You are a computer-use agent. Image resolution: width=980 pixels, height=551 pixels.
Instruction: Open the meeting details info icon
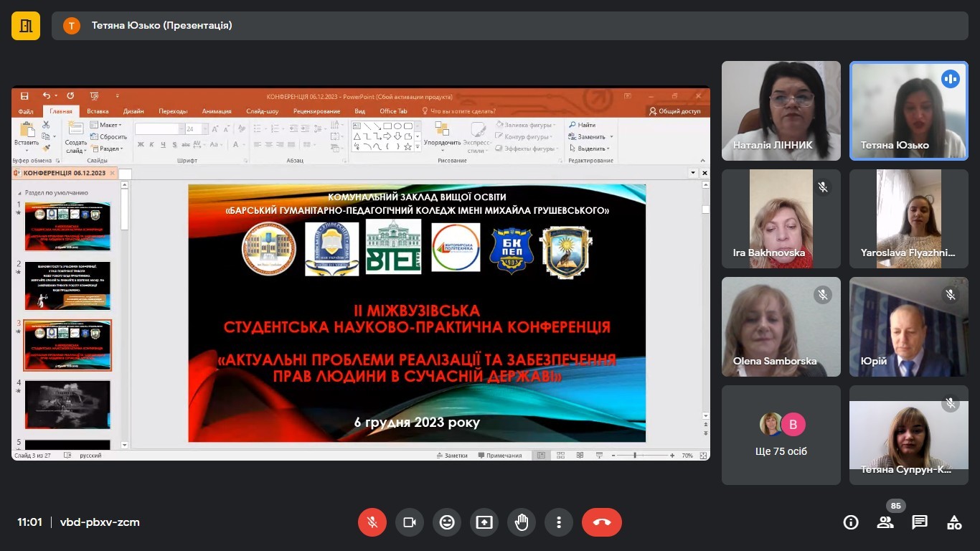pos(851,522)
